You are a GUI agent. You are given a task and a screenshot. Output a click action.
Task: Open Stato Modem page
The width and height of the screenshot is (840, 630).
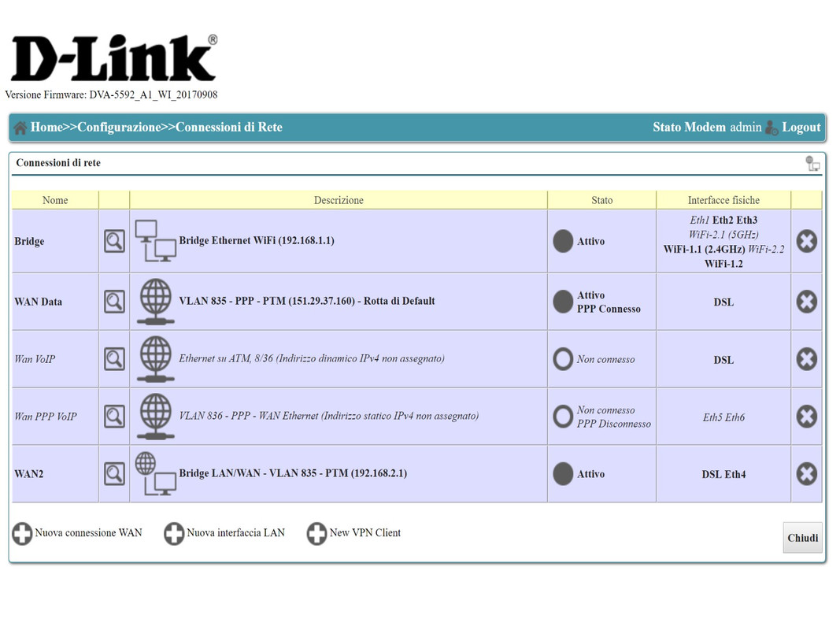pyautogui.click(x=689, y=127)
